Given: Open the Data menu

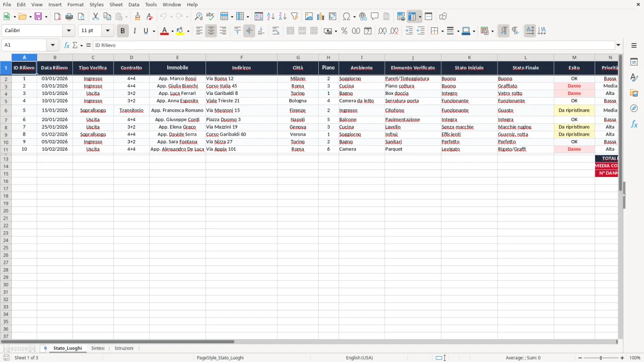Looking at the screenshot, I should pos(134,4).
